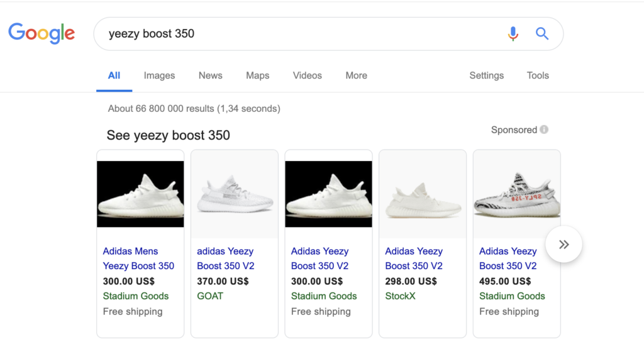Click the zebra-striped Yeezy shoe image

pyautogui.click(x=517, y=194)
